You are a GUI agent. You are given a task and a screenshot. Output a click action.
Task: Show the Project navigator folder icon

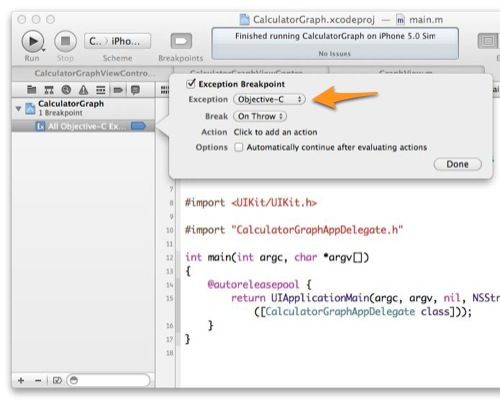(32, 90)
